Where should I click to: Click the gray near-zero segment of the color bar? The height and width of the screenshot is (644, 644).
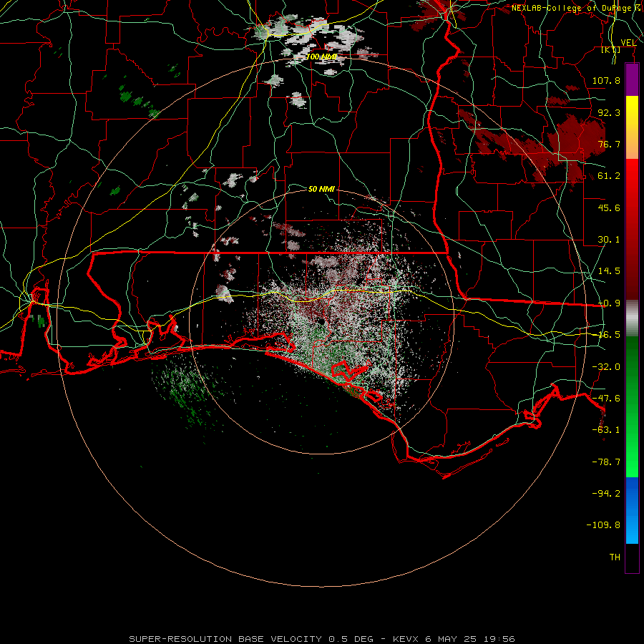pyautogui.click(x=632, y=318)
